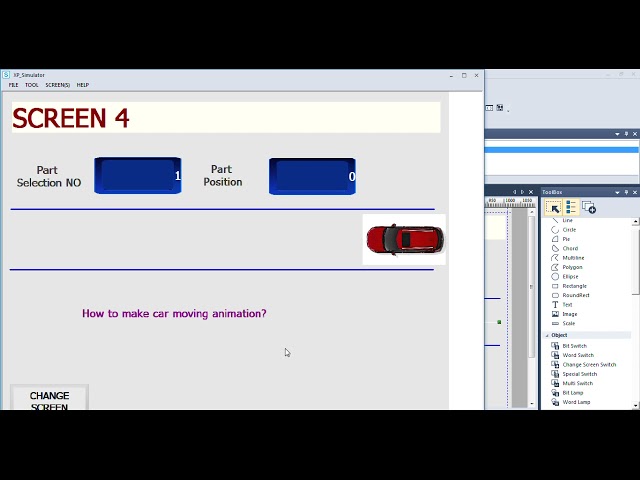Click the ToolBox list scroll-down arrow
The image size is (640, 480).
coord(636,405)
